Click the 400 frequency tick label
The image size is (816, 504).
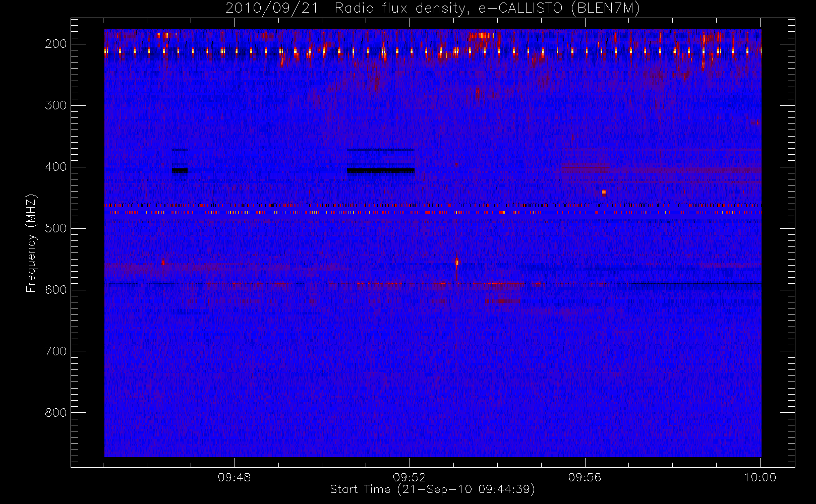pos(55,167)
